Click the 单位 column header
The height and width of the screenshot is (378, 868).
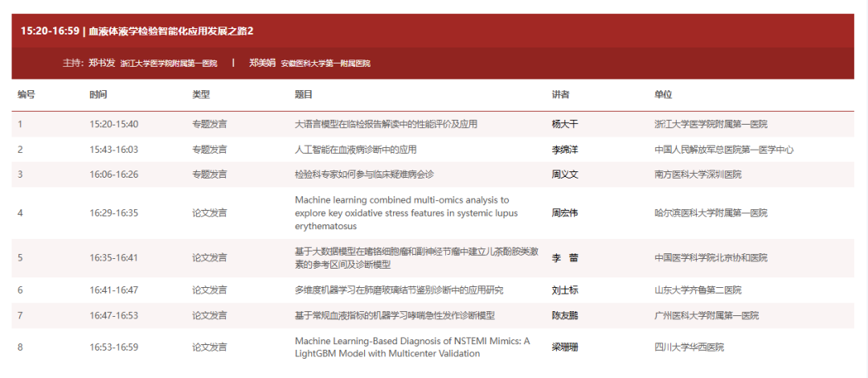663,95
